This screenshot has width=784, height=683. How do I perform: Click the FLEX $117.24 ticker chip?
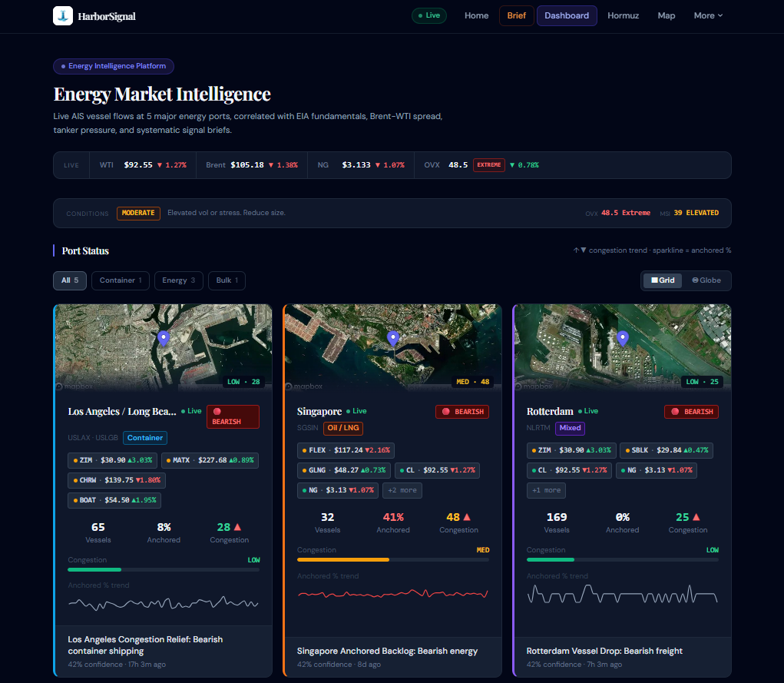point(346,450)
